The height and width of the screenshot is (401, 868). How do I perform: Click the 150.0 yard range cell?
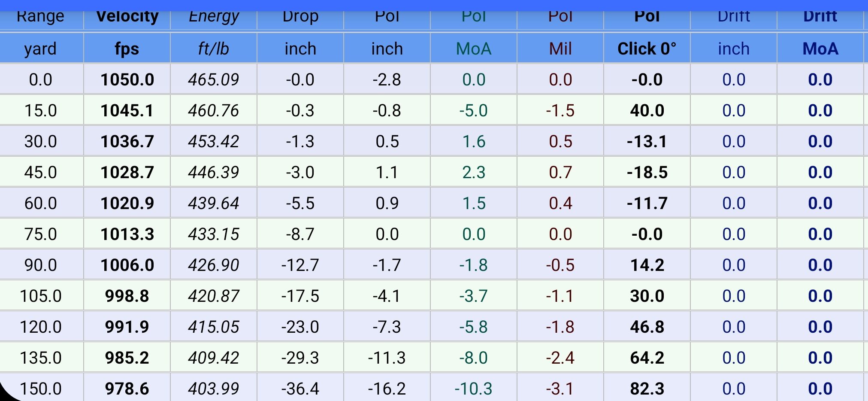click(x=40, y=389)
